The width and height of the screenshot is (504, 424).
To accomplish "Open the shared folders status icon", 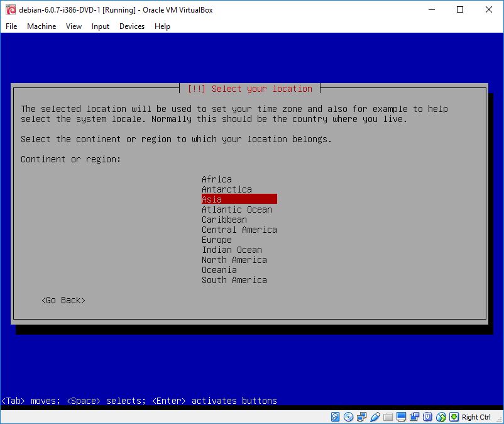I will pos(388,417).
